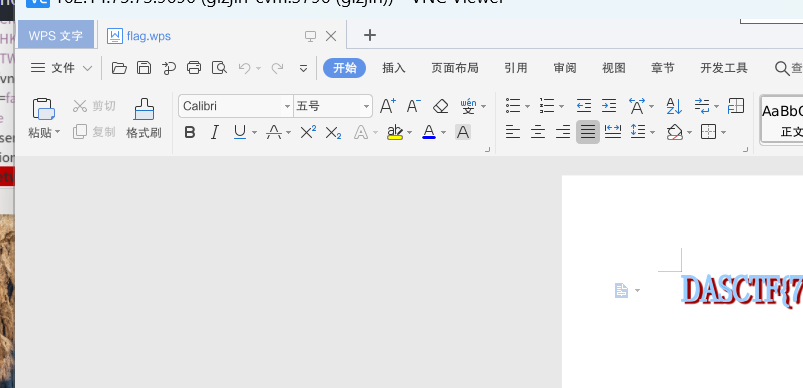Open the tab stops table icon

pyautogui.click(x=736, y=106)
